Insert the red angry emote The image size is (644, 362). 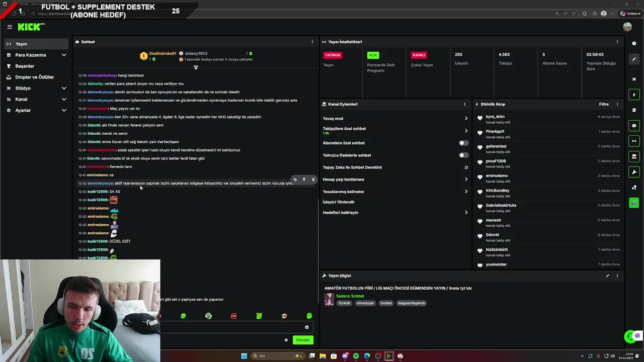[233, 316]
